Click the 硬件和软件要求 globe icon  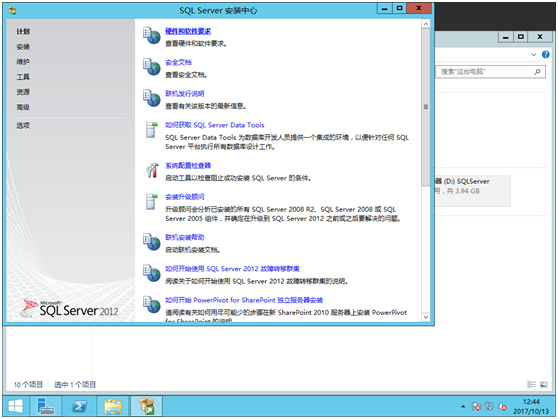point(152,35)
